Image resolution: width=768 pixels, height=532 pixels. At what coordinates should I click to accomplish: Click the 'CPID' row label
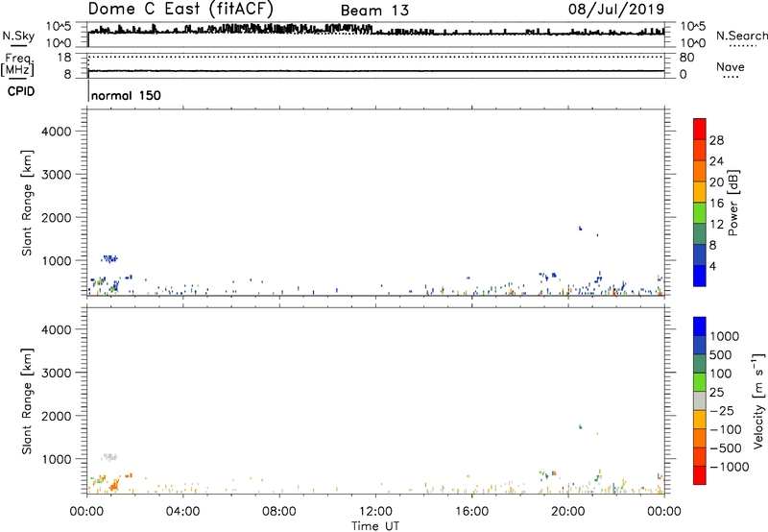tap(21, 91)
